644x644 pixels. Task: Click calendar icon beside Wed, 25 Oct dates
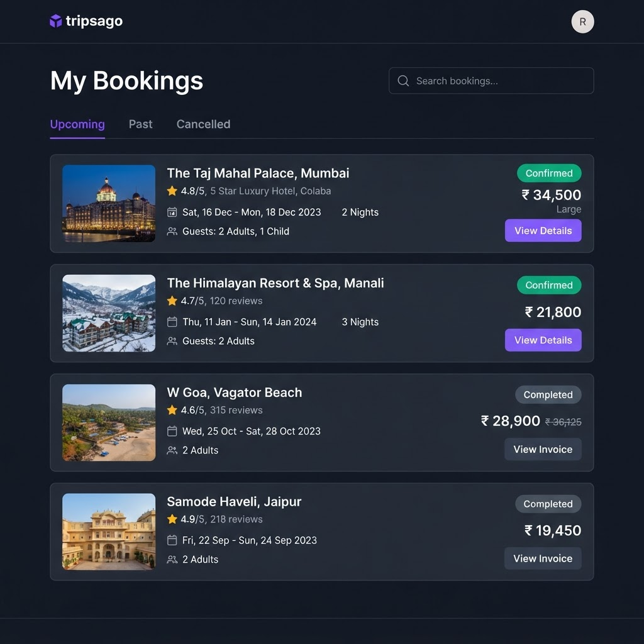tap(172, 431)
